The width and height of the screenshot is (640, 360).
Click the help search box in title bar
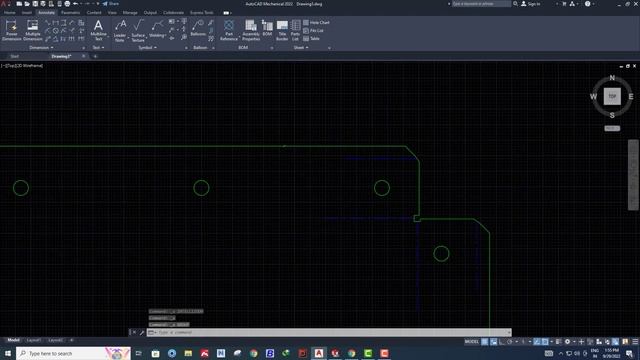[x=481, y=4]
